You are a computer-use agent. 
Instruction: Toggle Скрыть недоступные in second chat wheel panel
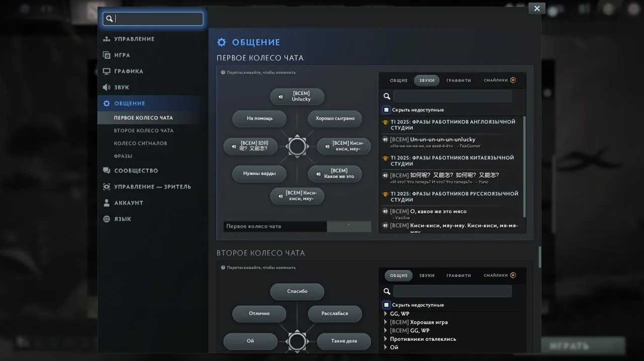(x=386, y=305)
